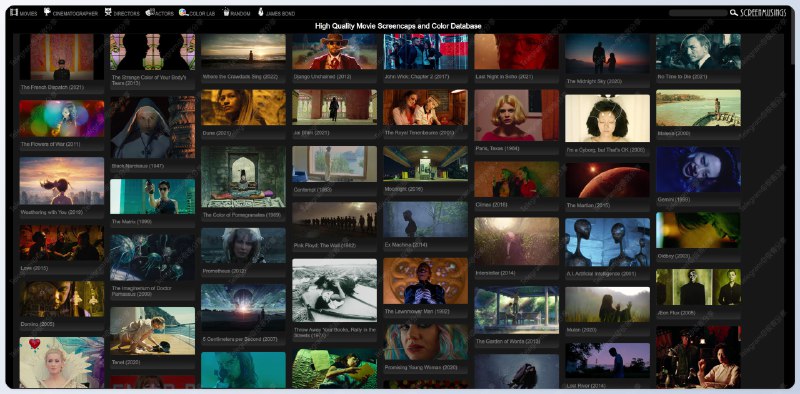The height and width of the screenshot is (394, 800).
Task: Open the Paris, Texas (1984) thumbnail
Action: point(517,115)
